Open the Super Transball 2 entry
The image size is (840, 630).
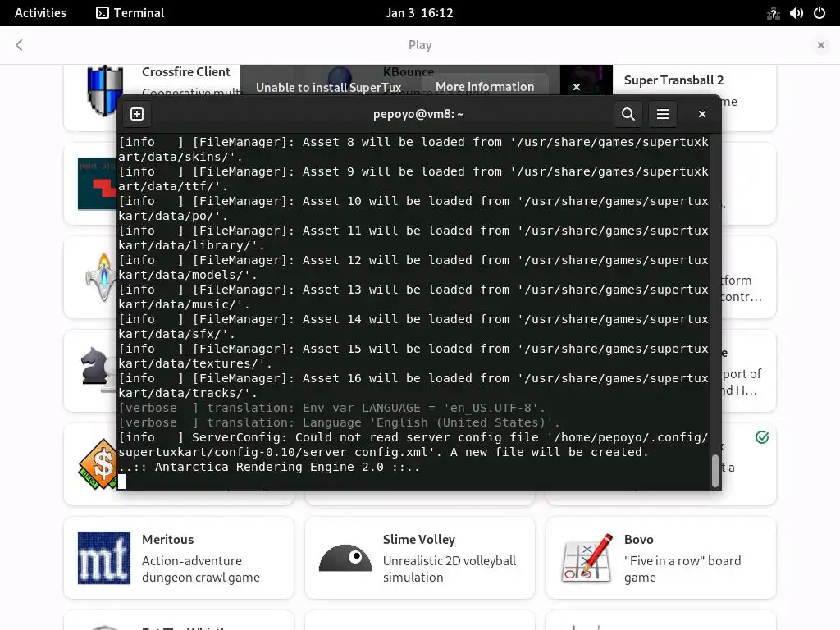pyautogui.click(x=673, y=80)
